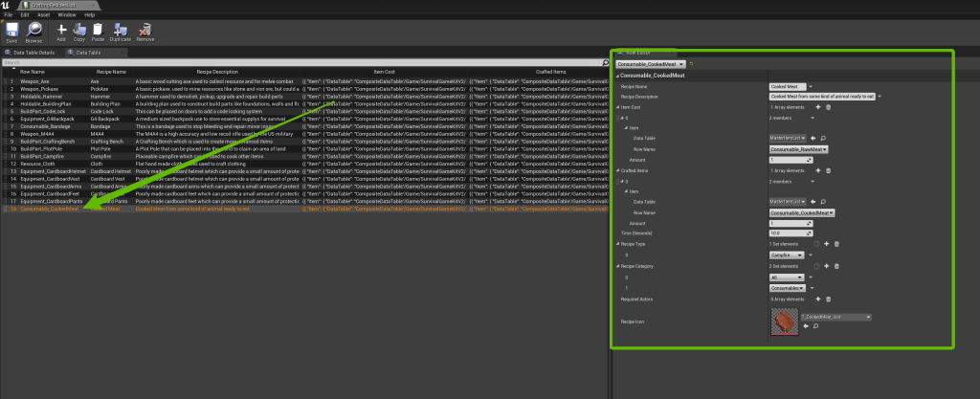Collapse the Crafted Items section
980x399 pixels.
click(x=619, y=170)
